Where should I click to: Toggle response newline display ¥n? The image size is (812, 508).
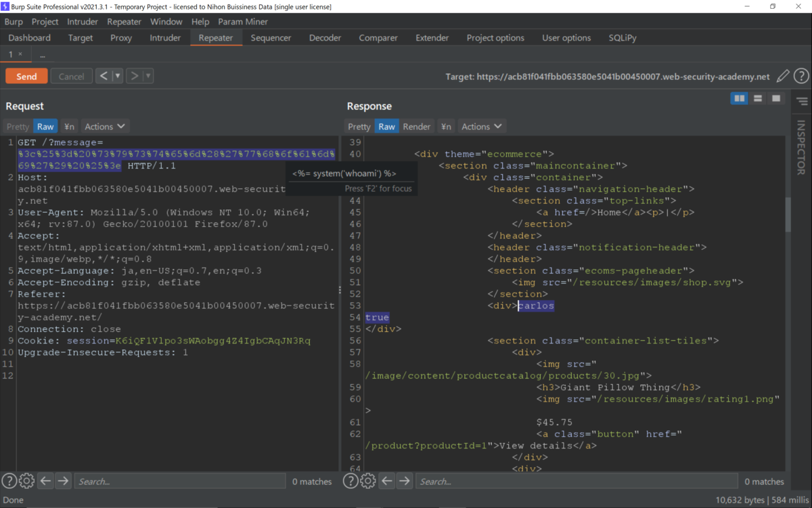coord(446,127)
